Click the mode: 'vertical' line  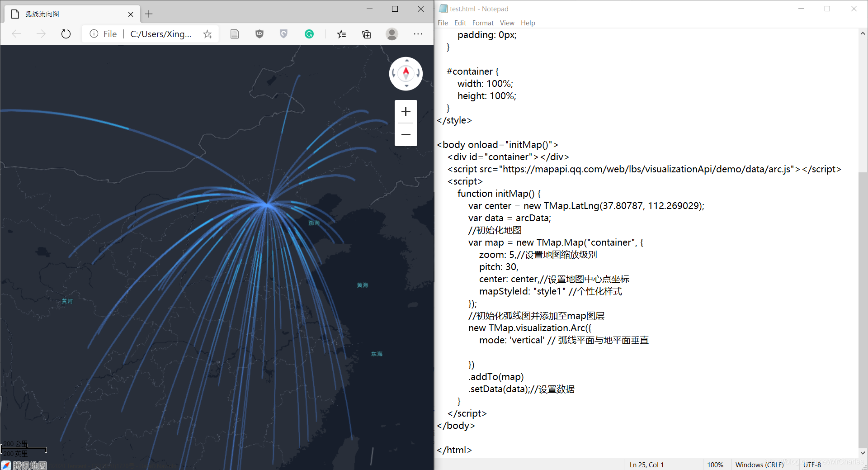pyautogui.click(x=564, y=340)
